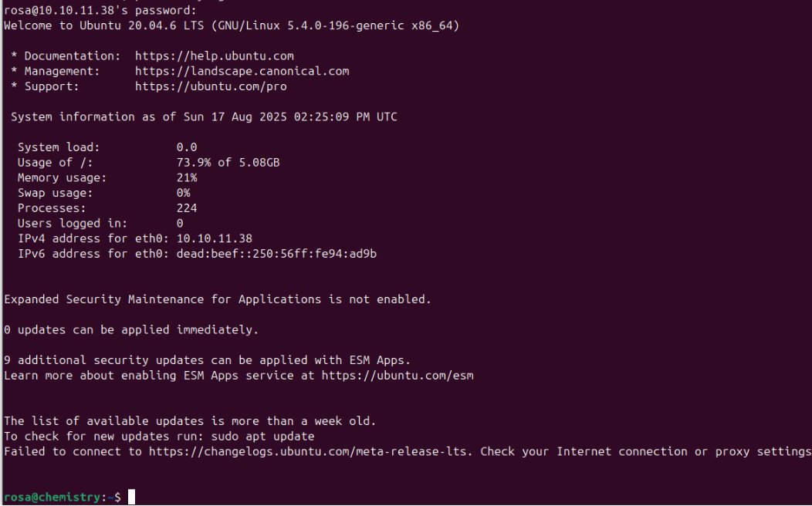Image resolution: width=812 pixels, height=506 pixels.
Task: Open the https://help.ubuntu.com documentation link
Action: coord(214,56)
